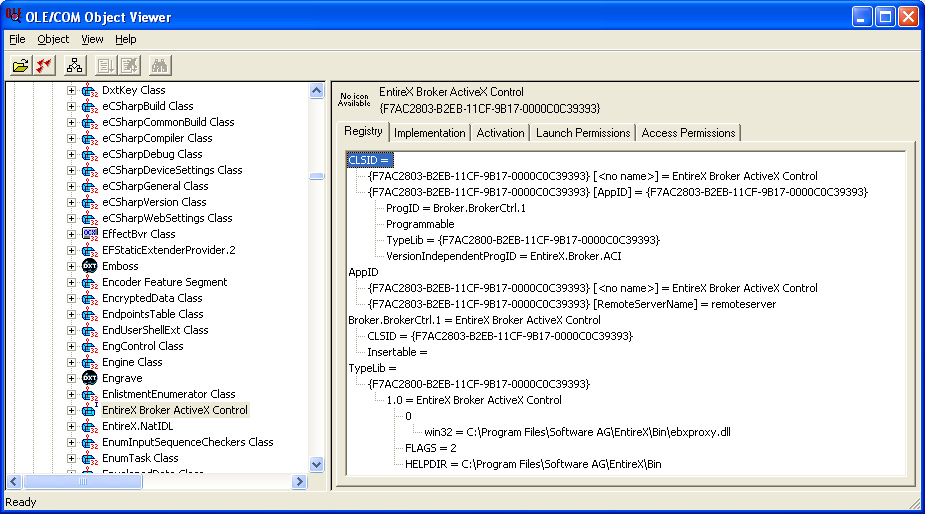Image resolution: width=925 pixels, height=514 pixels.
Task: Click the class icon beside EndUserShellExt Class
Action: pyautogui.click(x=90, y=330)
